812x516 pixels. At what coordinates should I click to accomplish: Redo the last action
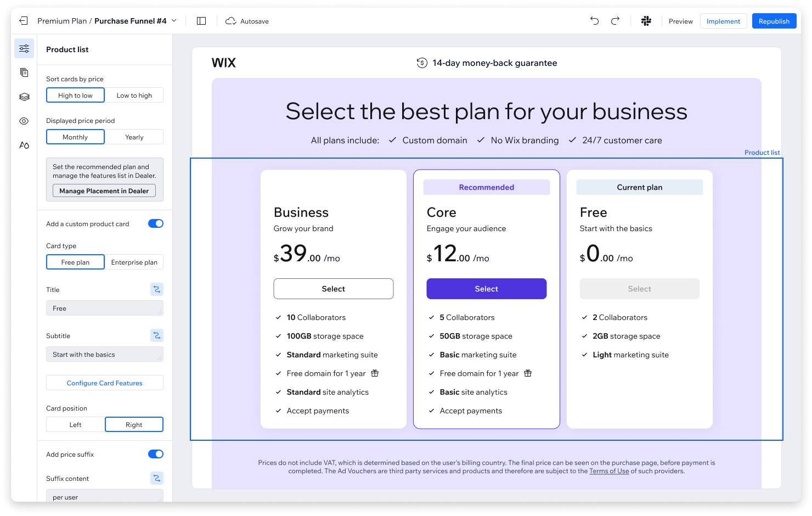pos(615,21)
